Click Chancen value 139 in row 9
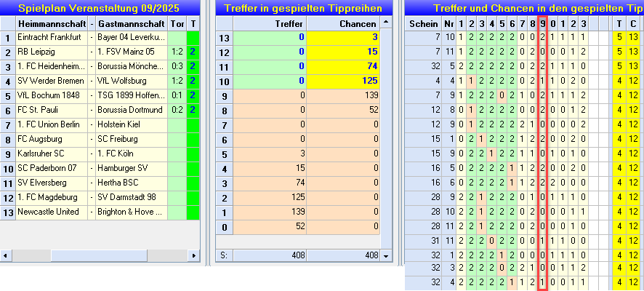Viewport: 644px width, 291px height. (x=343, y=96)
